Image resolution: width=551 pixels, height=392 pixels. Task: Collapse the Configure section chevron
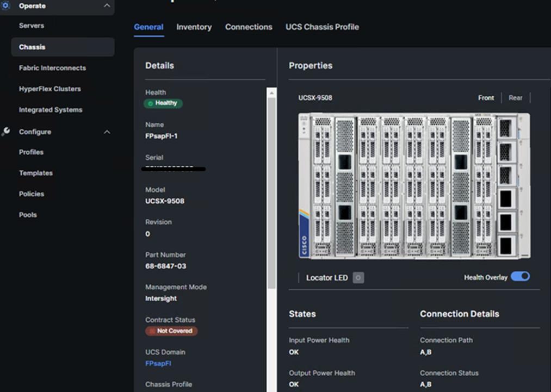(107, 132)
